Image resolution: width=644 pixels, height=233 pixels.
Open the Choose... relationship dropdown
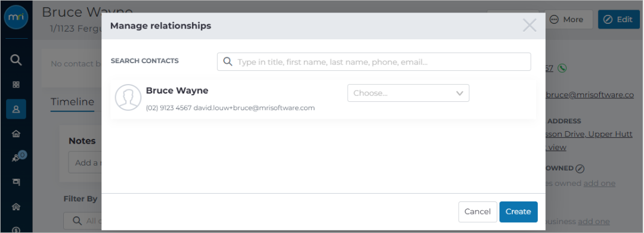pyautogui.click(x=408, y=93)
